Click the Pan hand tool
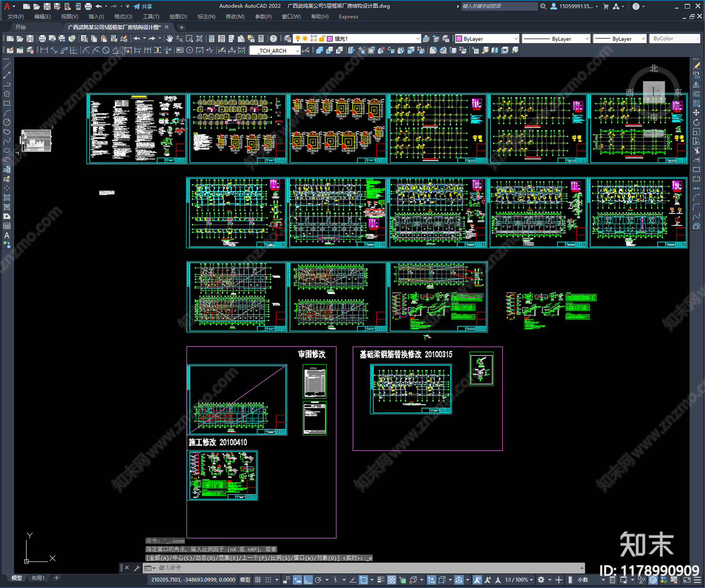 click(x=170, y=39)
